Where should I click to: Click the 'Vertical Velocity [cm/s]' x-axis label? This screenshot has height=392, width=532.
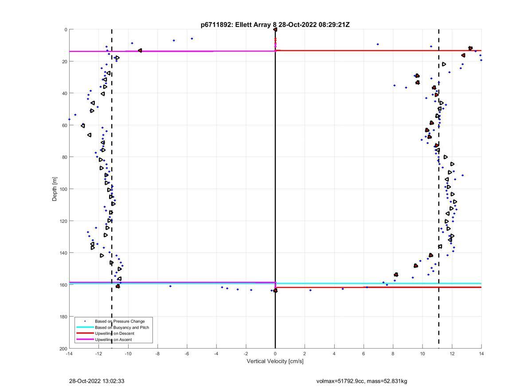tap(275, 361)
